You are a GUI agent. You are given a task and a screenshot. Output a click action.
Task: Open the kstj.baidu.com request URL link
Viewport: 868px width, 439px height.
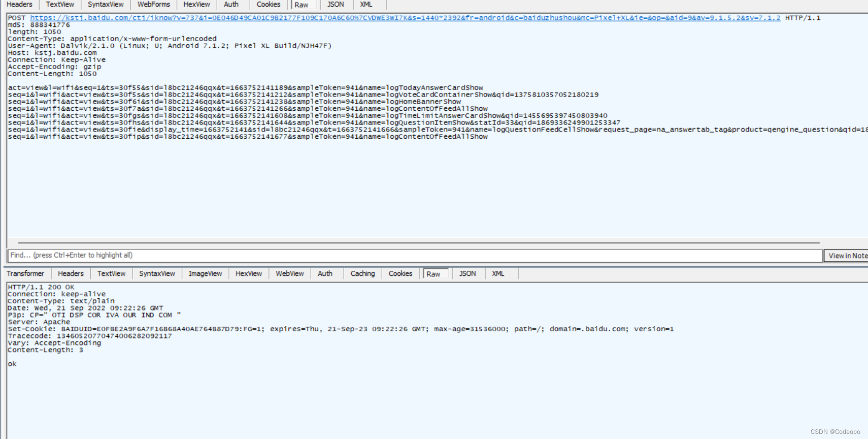click(405, 18)
